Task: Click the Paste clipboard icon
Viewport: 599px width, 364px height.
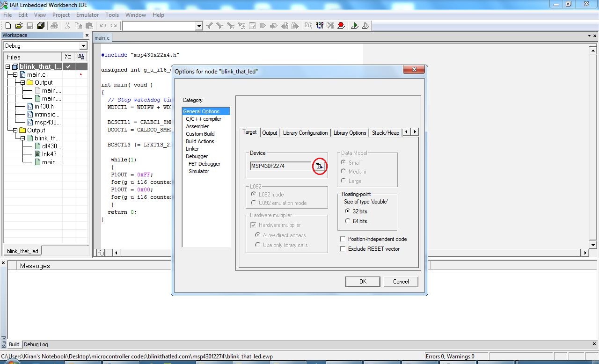Action: coord(89,26)
